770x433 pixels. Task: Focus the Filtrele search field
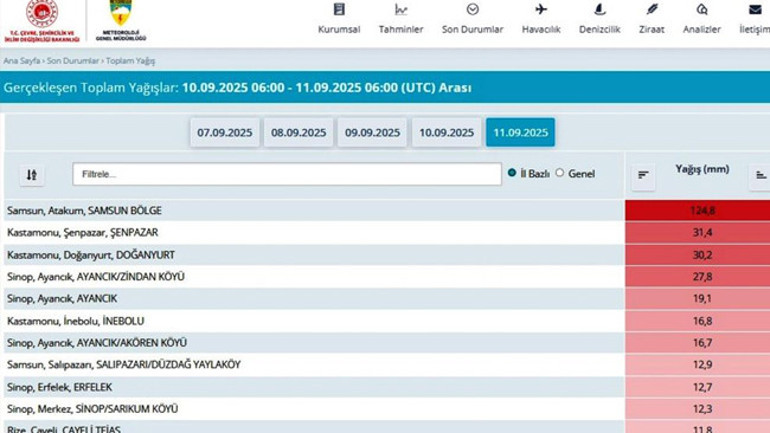[x=287, y=174]
